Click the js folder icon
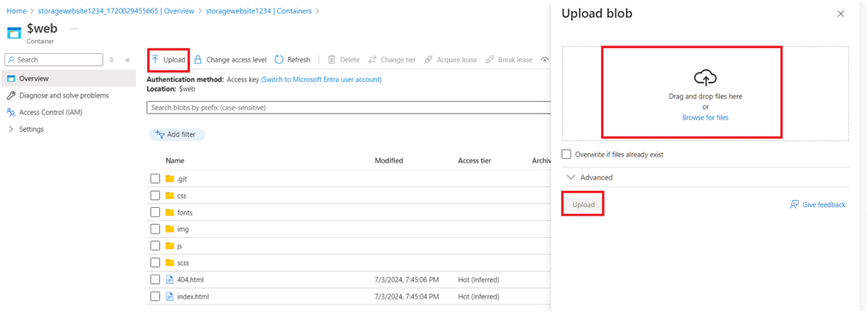This screenshot has width=868, height=313. 169,246
